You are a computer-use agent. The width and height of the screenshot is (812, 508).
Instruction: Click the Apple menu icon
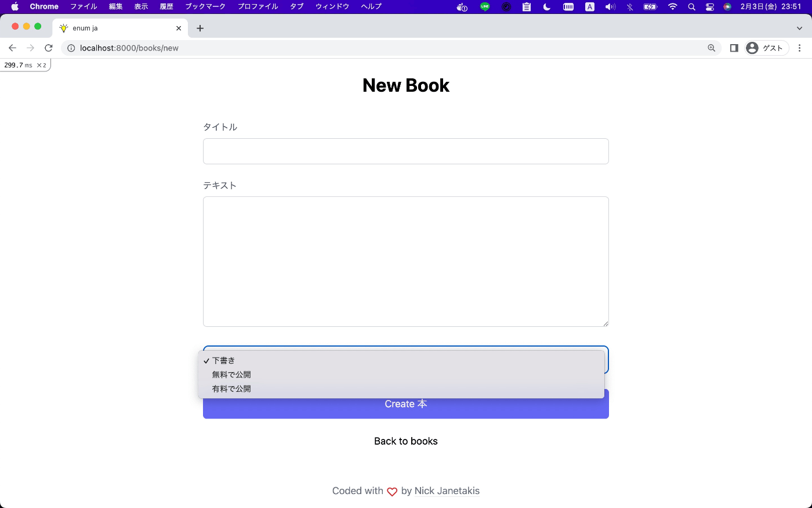coord(14,7)
